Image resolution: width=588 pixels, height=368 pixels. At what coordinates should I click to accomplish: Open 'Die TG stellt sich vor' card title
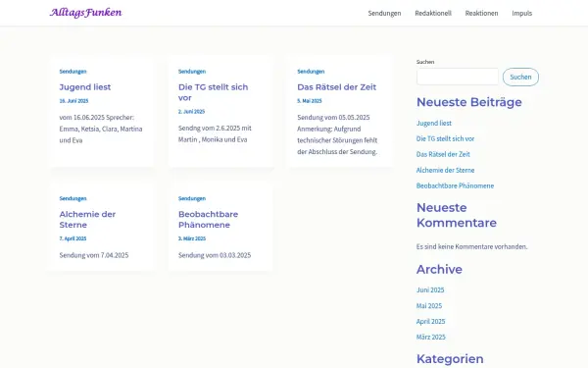[213, 92]
